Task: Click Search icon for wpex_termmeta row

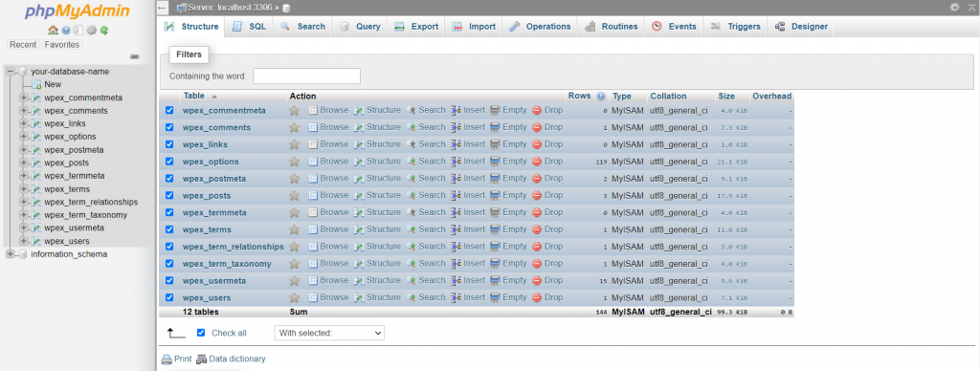Action: pyautogui.click(x=411, y=212)
